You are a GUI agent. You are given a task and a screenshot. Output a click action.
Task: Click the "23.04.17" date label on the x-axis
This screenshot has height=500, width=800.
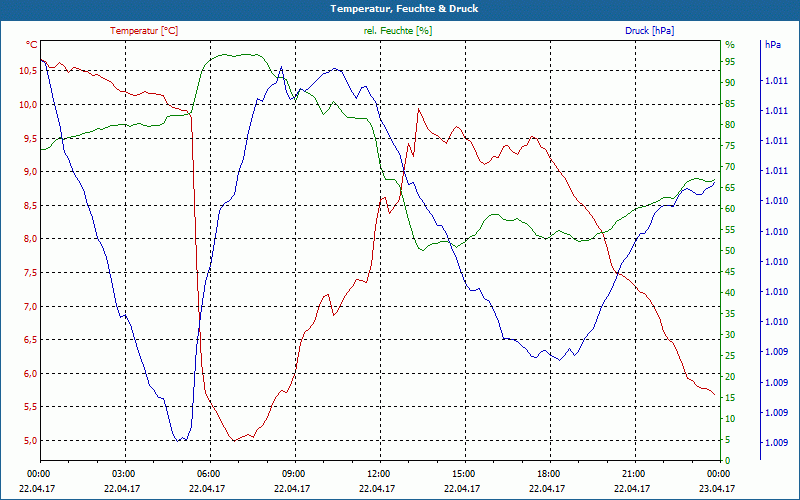click(x=717, y=488)
